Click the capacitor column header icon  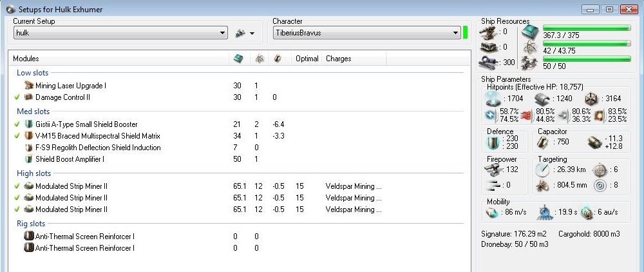pos(277,59)
